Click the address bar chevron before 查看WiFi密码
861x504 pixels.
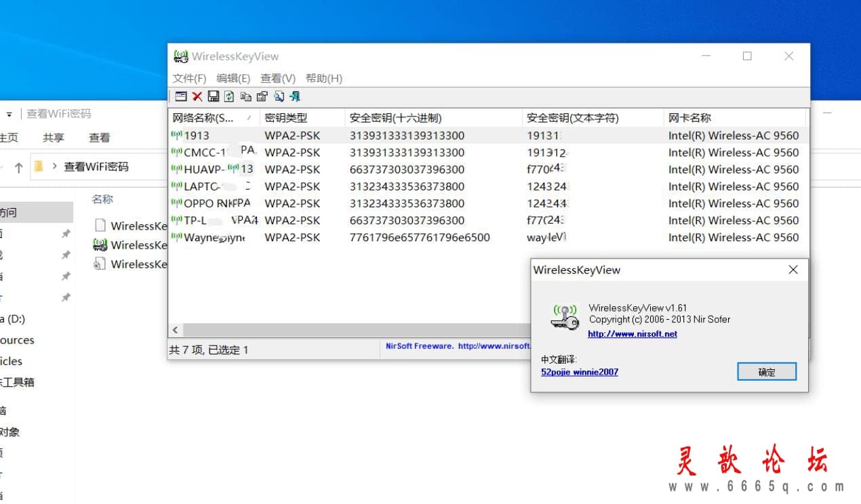pyautogui.click(x=54, y=167)
